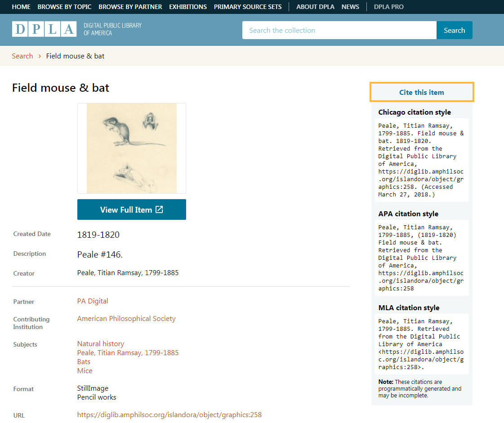Viewport: 504px width, 423px height.
Task: Click the Digital Public Library of America text
Action: click(112, 29)
